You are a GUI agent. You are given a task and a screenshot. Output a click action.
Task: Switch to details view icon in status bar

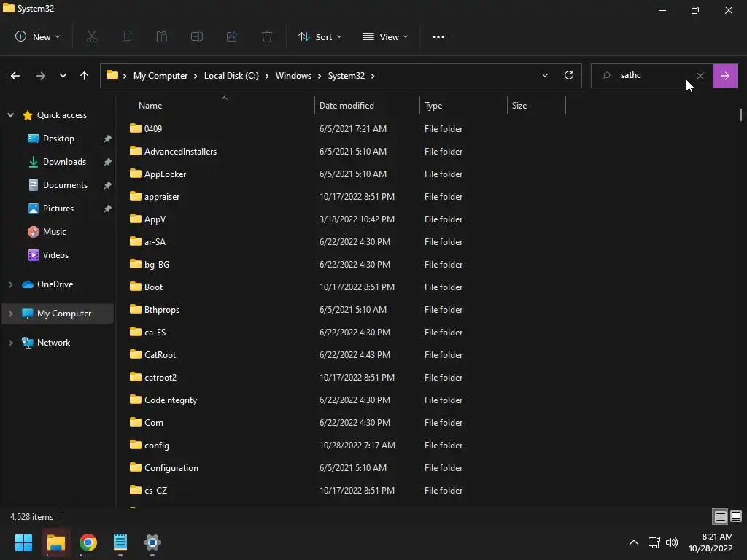pos(720,517)
